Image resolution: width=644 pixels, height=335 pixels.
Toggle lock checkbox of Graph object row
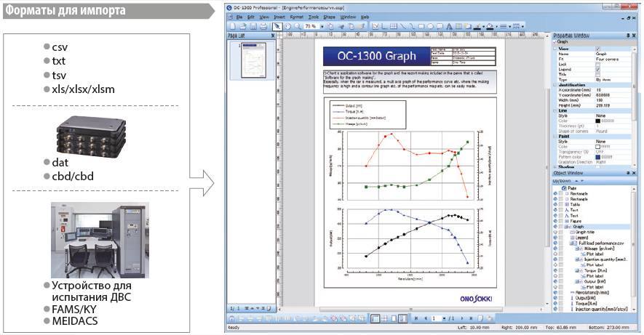pyautogui.click(x=561, y=226)
